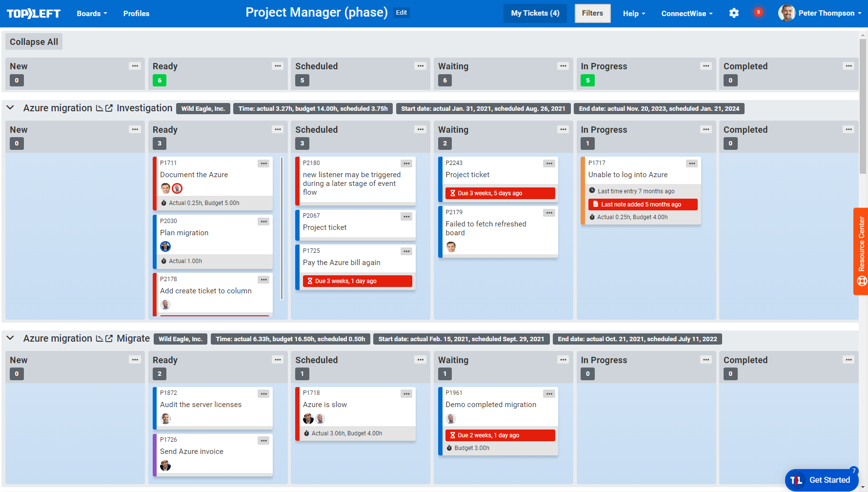Screen dimensions: 868x492
Task: Open ticket Unable to log into Azure
Action: pos(628,175)
